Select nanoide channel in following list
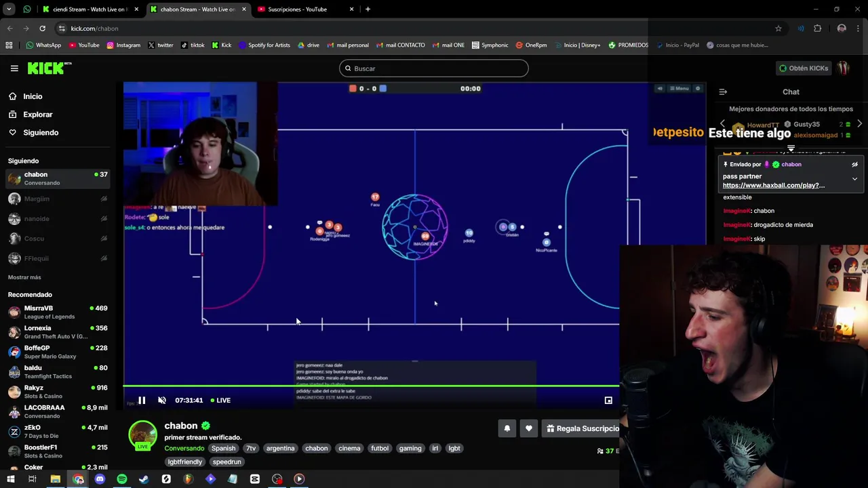This screenshot has width=868, height=488. click(x=58, y=218)
